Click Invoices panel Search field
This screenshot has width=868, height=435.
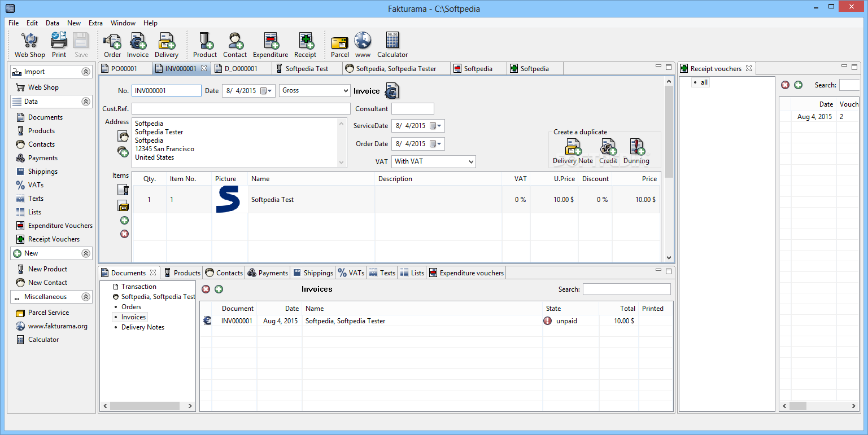(627, 289)
